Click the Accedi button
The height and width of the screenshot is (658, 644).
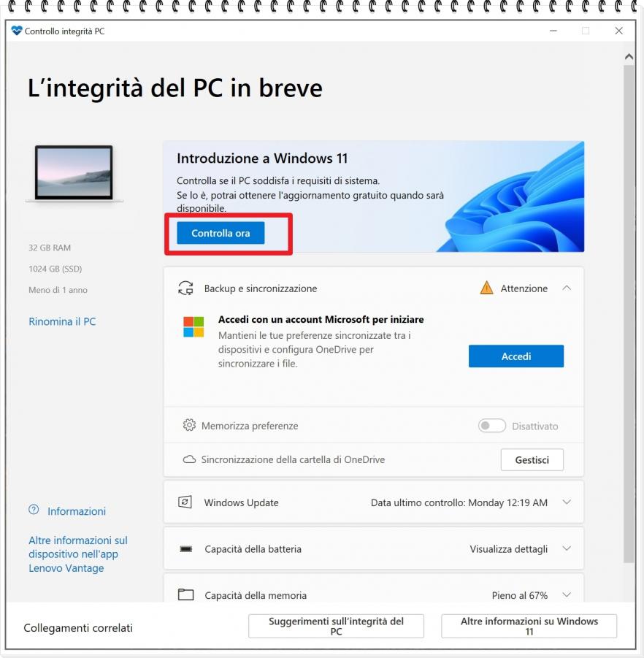(x=515, y=356)
